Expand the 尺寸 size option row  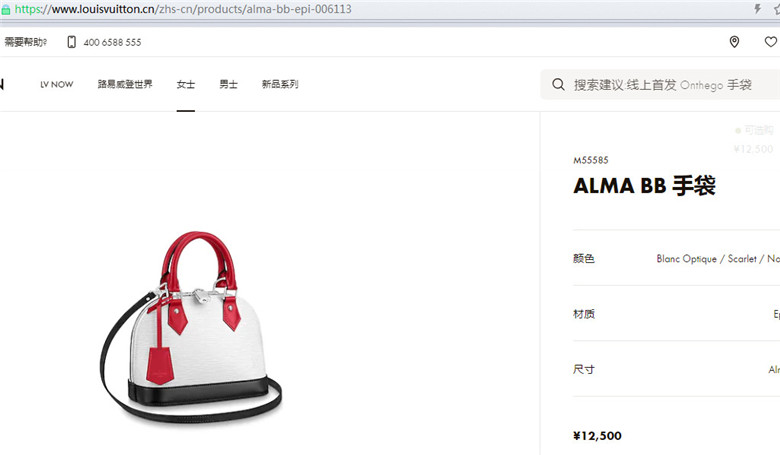click(676, 369)
